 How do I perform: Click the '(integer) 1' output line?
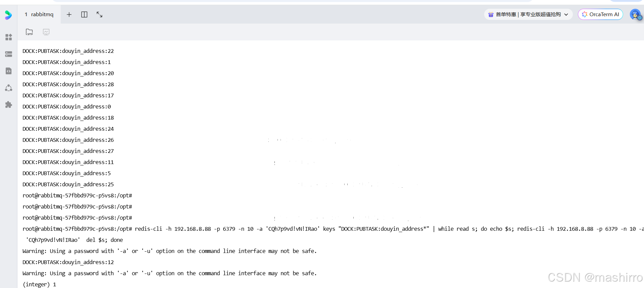point(39,284)
